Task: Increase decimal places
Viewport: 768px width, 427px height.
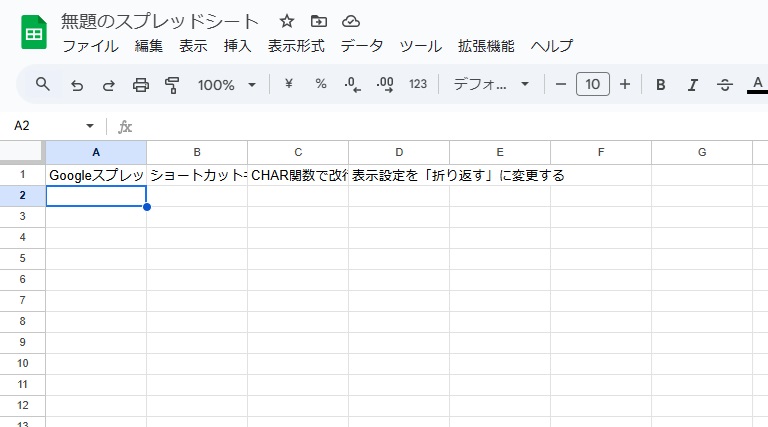Action: [385, 84]
